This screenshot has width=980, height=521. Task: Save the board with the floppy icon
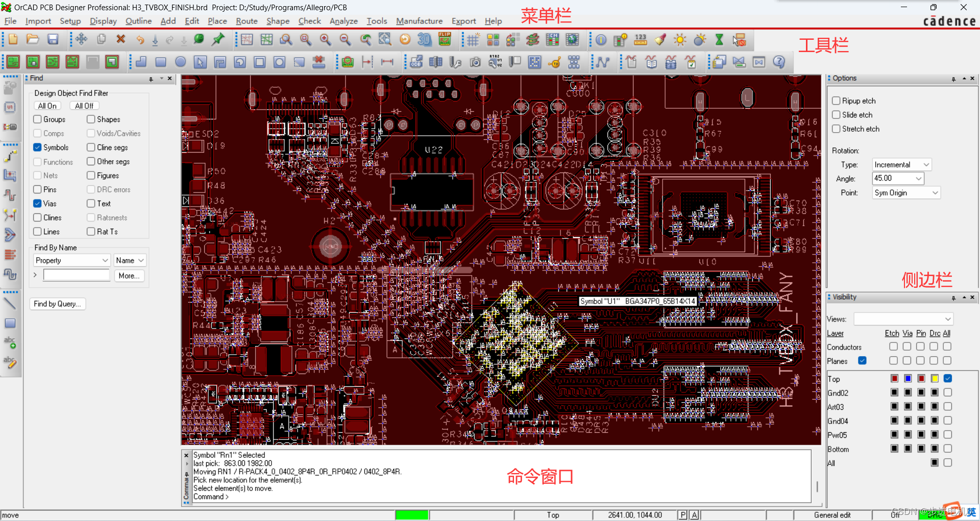click(53, 39)
